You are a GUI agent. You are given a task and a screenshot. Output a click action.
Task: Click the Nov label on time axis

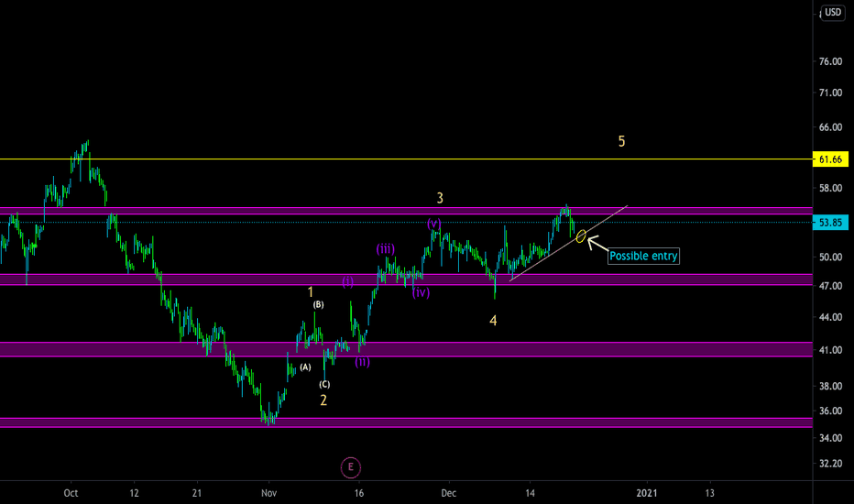click(269, 493)
